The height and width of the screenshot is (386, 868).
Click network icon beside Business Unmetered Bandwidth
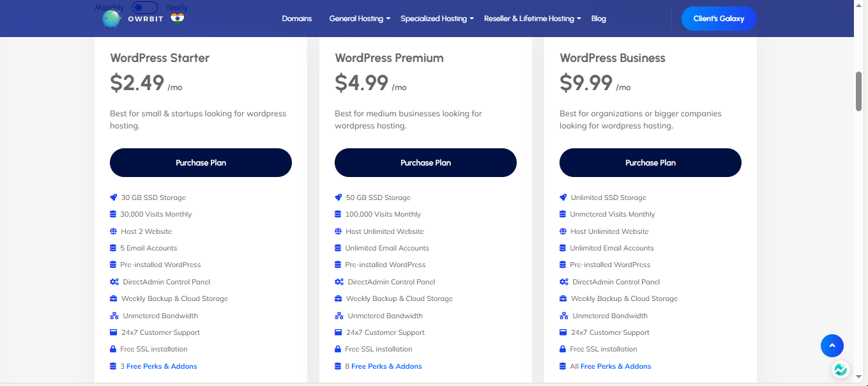point(563,316)
